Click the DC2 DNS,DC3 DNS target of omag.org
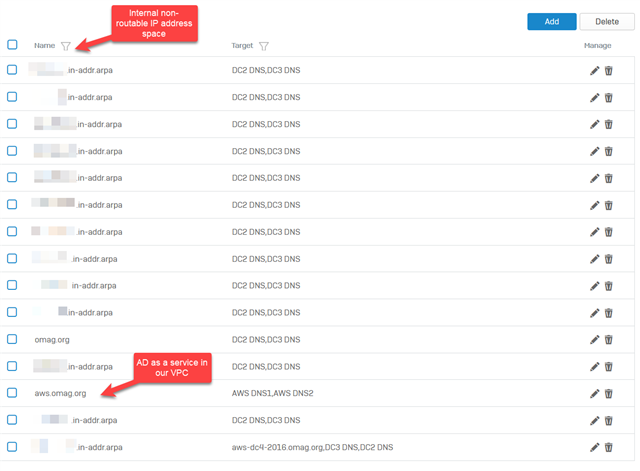 pos(266,340)
